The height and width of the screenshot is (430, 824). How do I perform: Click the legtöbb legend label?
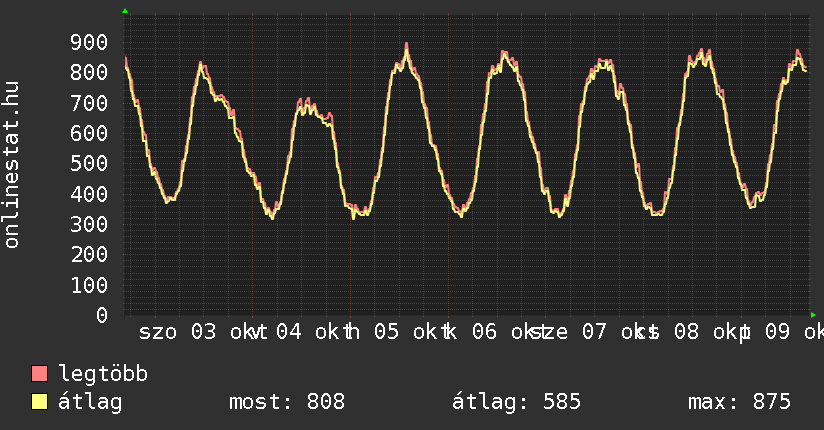[103, 374]
